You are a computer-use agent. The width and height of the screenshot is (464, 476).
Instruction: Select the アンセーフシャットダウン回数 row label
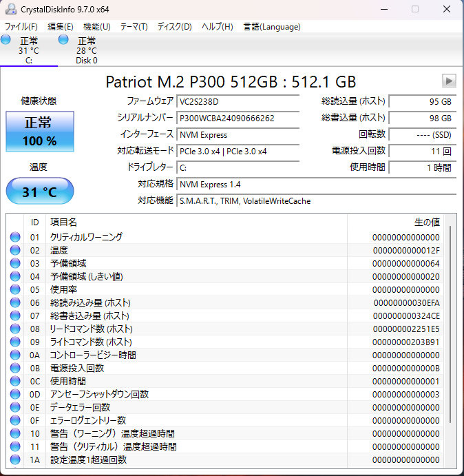99,394
